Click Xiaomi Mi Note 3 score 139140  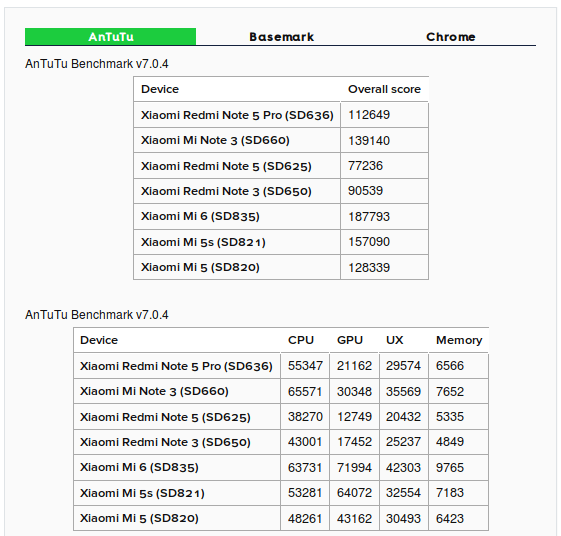(369, 141)
